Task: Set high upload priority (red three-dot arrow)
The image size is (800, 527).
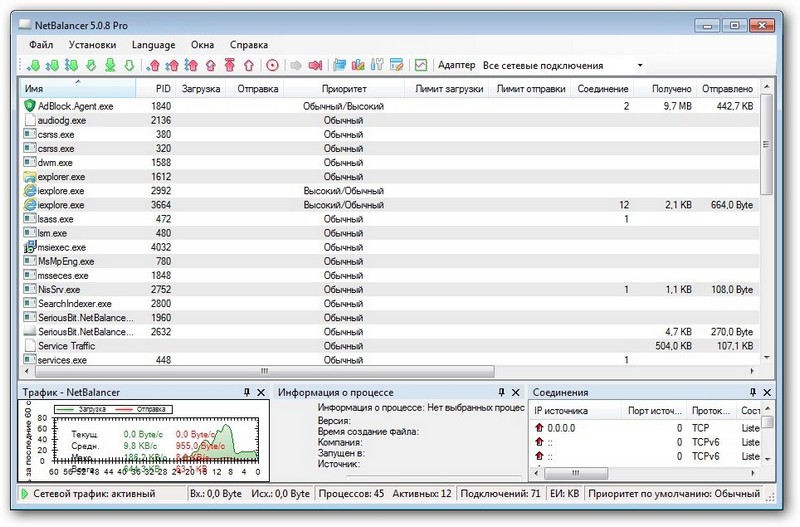Action: [191, 65]
